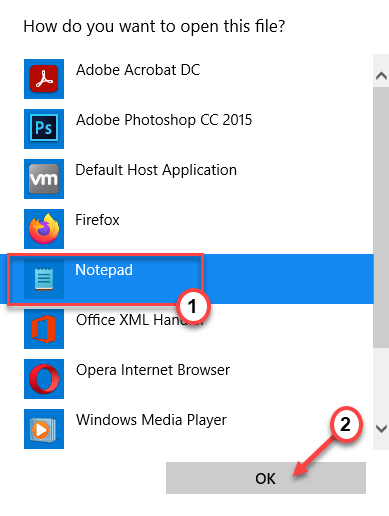Choose Adobe Photoshop CC 2015 label
This screenshot has height=516, width=389.
click(x=164, y=120)
